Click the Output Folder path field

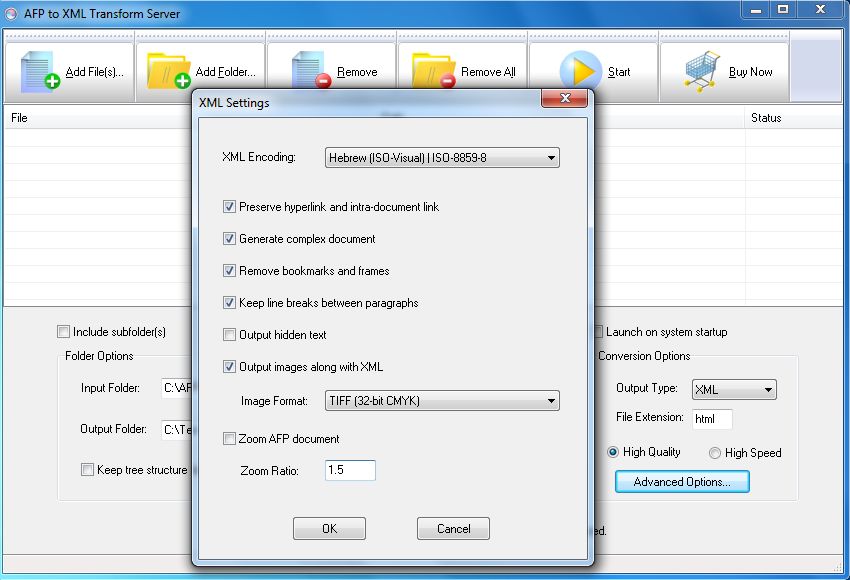coord(177,429)
